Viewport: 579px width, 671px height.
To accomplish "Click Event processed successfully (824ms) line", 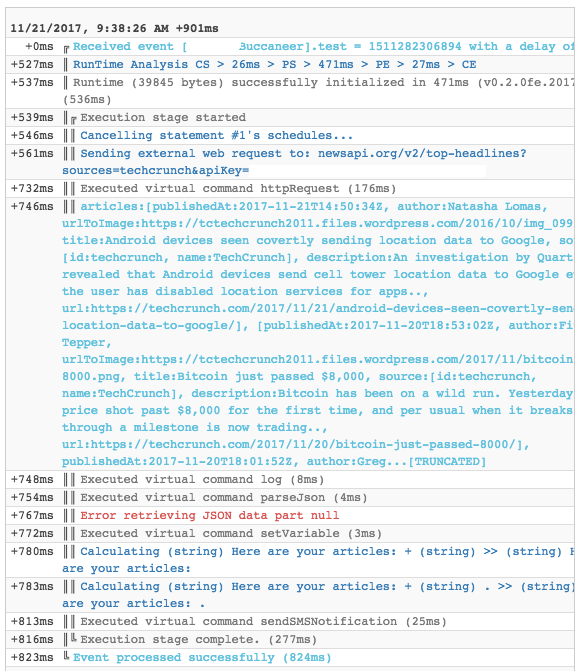I will (202, 657).
